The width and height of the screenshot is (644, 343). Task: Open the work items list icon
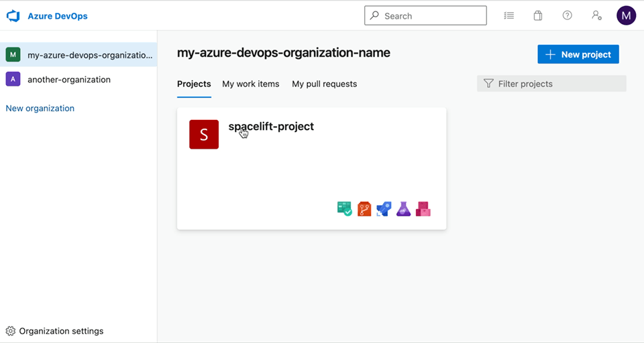tap(509, 16)
